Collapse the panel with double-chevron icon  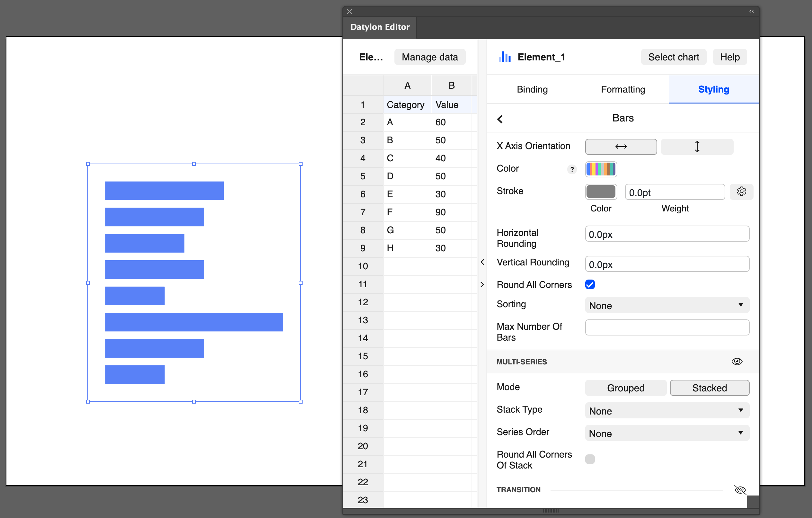tap(751, 11)
